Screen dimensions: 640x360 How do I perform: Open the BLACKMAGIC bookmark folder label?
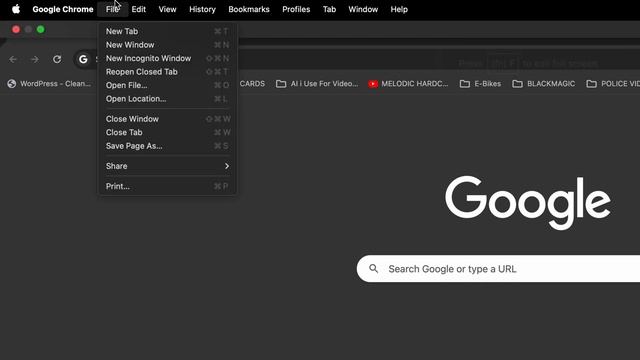click(x=551, y=84)
